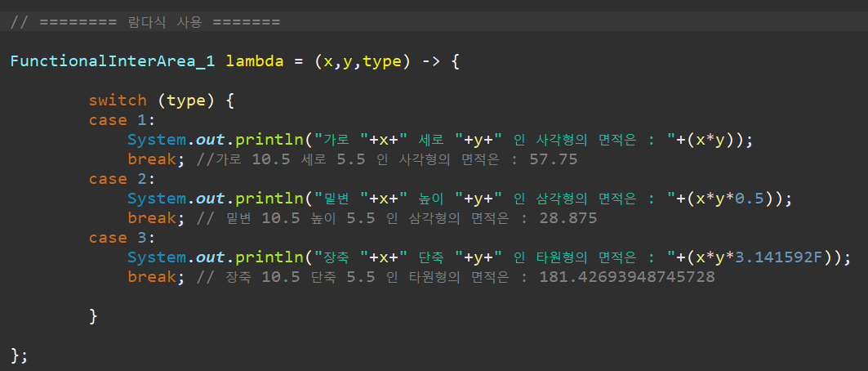Image resolution: width=868 pixels, height=371 pixels.
Task: Click 'break' under case 1
Action: click(x=152, y=159)
